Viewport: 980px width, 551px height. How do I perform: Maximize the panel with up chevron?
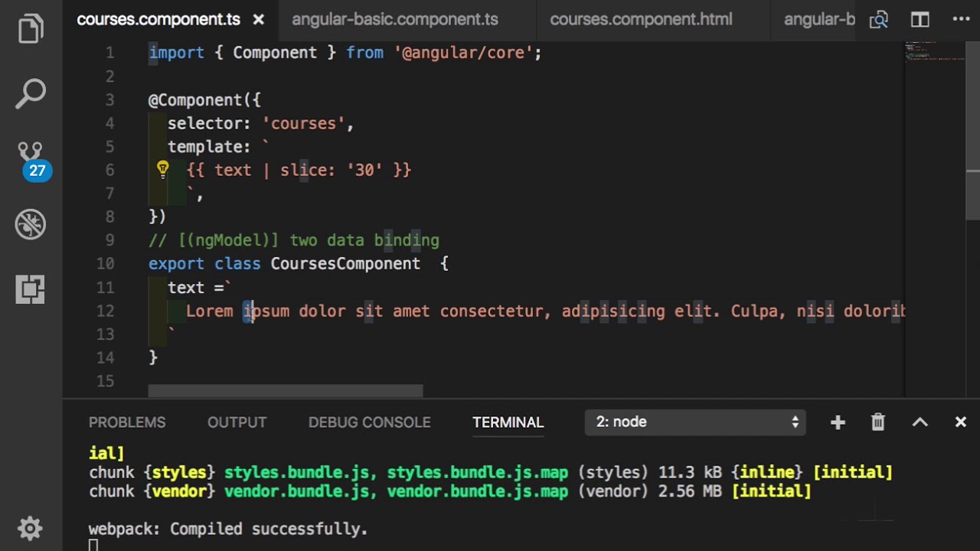920,422
